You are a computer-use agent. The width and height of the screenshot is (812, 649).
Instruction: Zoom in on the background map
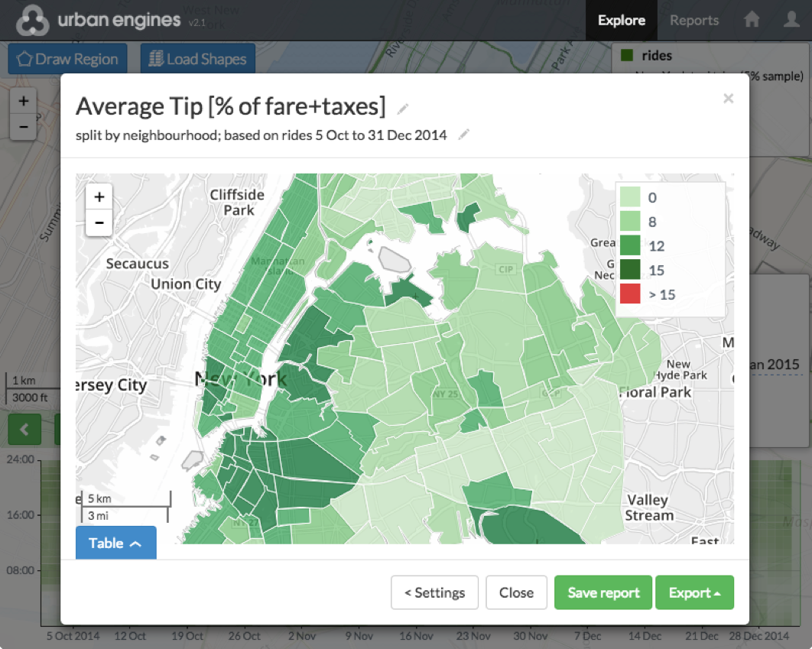tap(24, 101)
